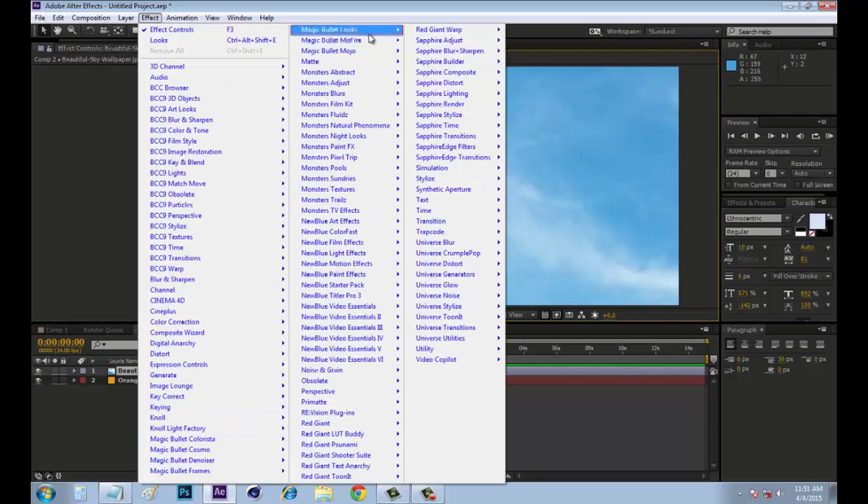Click the After Effects taskbar icon
Image resolution: width=868 pixels, height=504 pixels.
click(x=219, y=492)
